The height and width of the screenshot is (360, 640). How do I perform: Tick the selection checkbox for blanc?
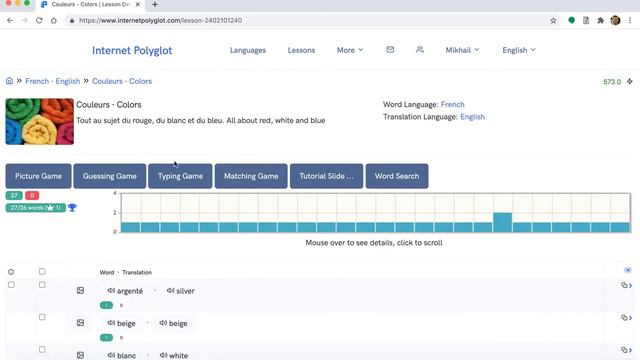click(x=42, y=349)
